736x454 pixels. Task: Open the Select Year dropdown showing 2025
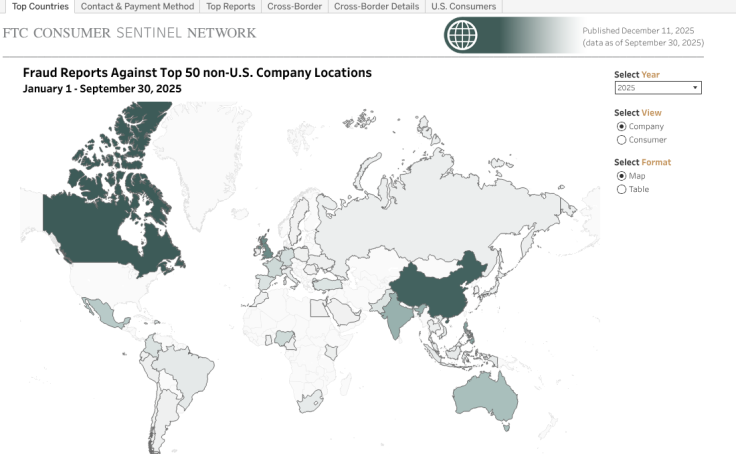click(658, 88)
